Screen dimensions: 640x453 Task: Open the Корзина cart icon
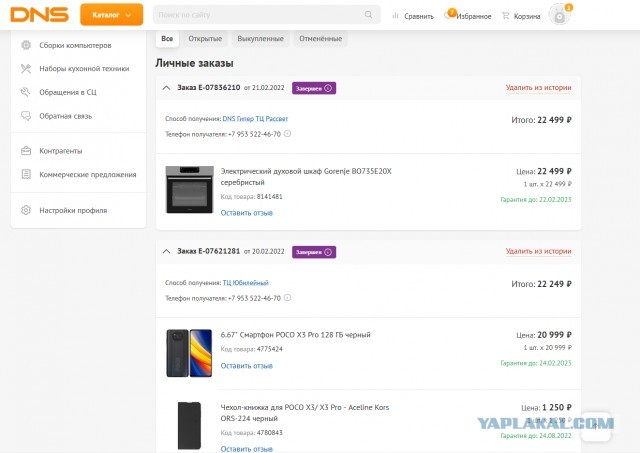click(505, 16)
